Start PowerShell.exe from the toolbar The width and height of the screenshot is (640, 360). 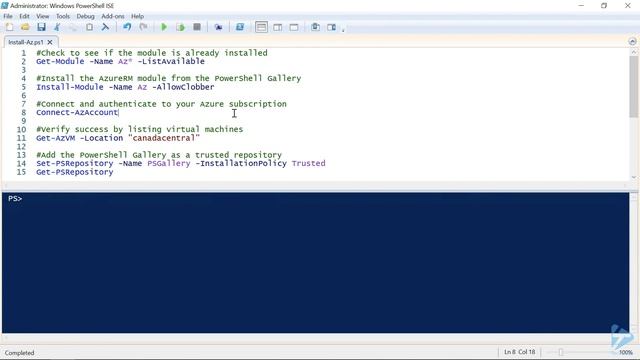(240, 27)
